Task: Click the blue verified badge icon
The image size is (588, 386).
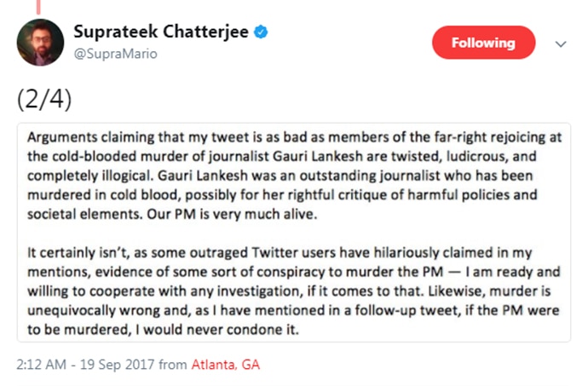Action: [262, 33]
